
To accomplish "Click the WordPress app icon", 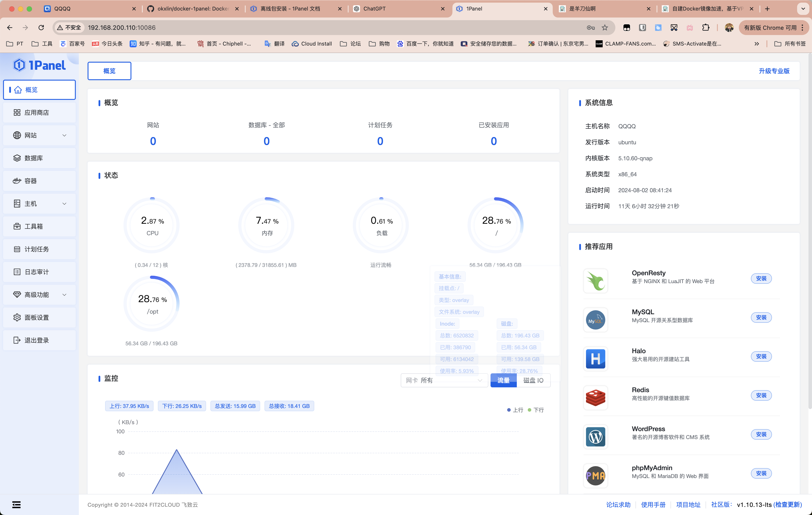I will (595, 436).
